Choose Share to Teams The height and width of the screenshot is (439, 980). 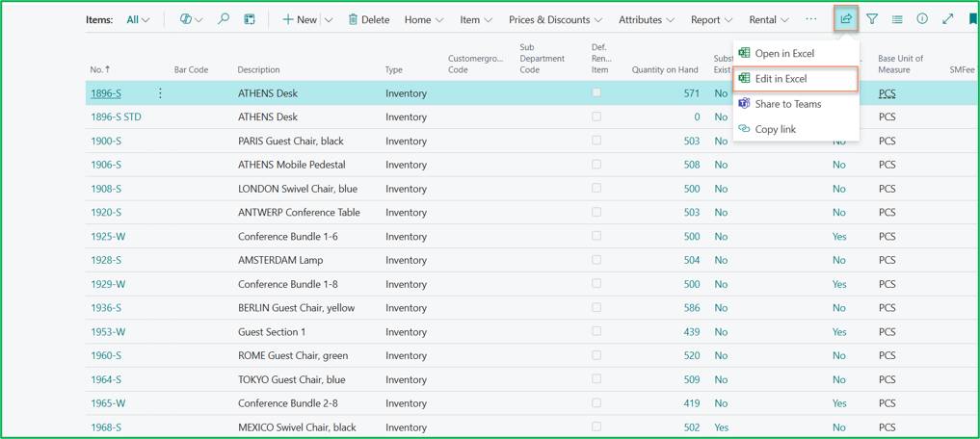click(x=796, y=104)
